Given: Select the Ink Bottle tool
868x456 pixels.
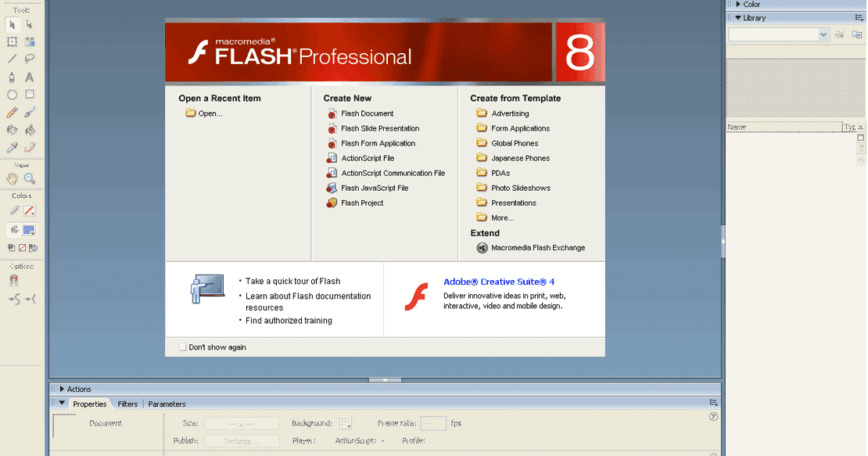Looking at the screenshot, I should 13,130.
